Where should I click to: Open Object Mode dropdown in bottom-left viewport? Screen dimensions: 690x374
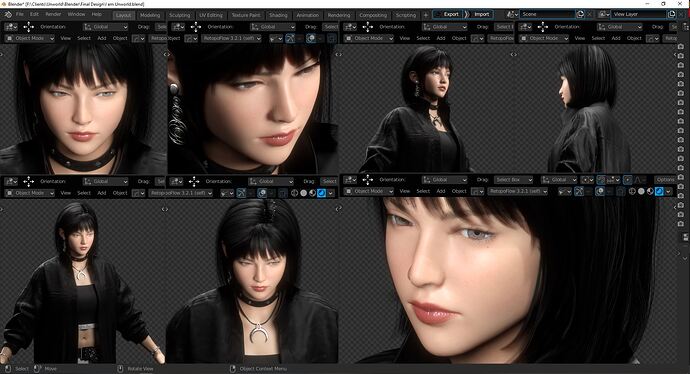pyautogui.click(x=29, y=193)
